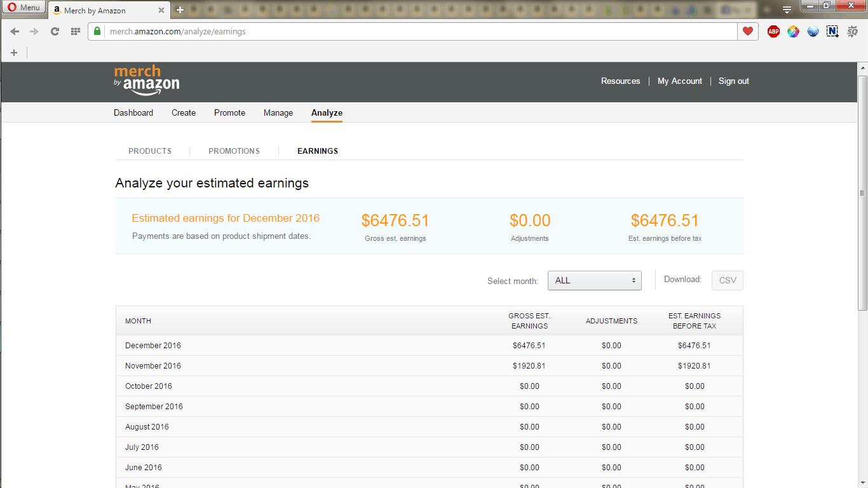Click the Merch by Amazon browser tab
Viewport: 868px width, 488px height.
(x=108, y=10)
